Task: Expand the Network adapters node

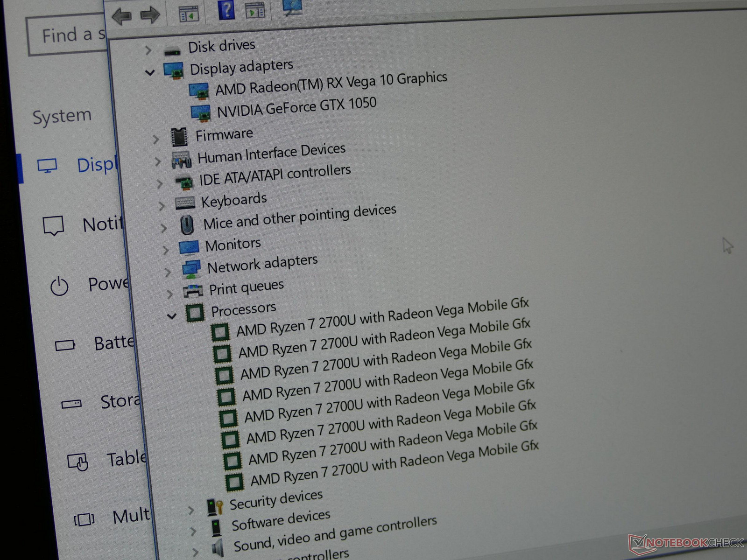Action: click(168, 272)
